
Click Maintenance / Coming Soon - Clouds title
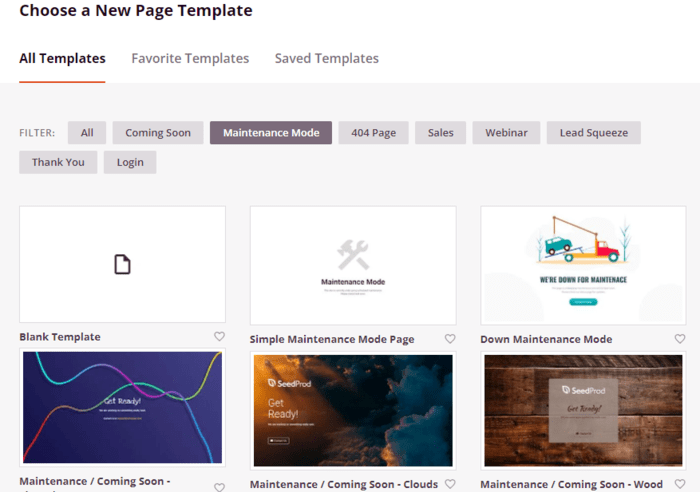pyautogui.click(x=344, y=484)
